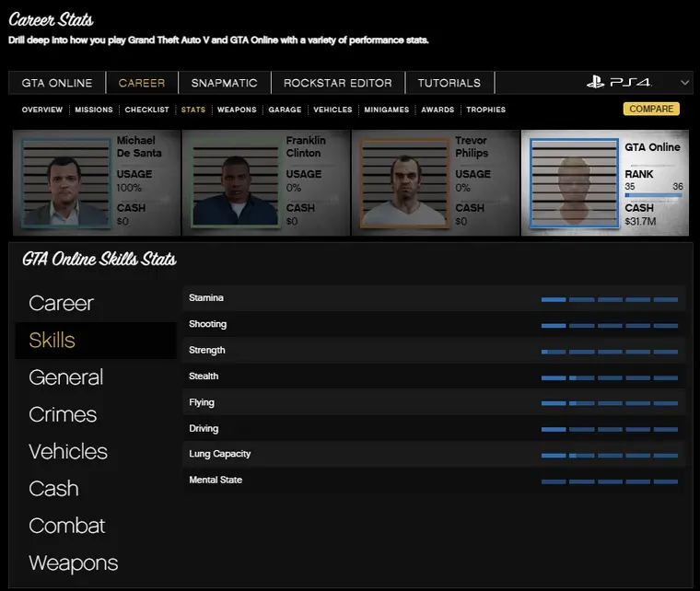
Task: Click the Stealth skill bar
Action: coord(610,377)
